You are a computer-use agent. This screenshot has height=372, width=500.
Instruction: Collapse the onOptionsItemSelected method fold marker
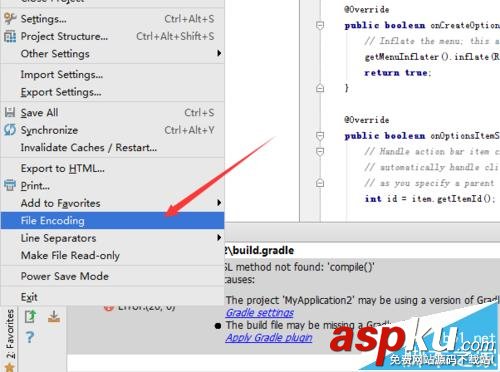[320, 136]
